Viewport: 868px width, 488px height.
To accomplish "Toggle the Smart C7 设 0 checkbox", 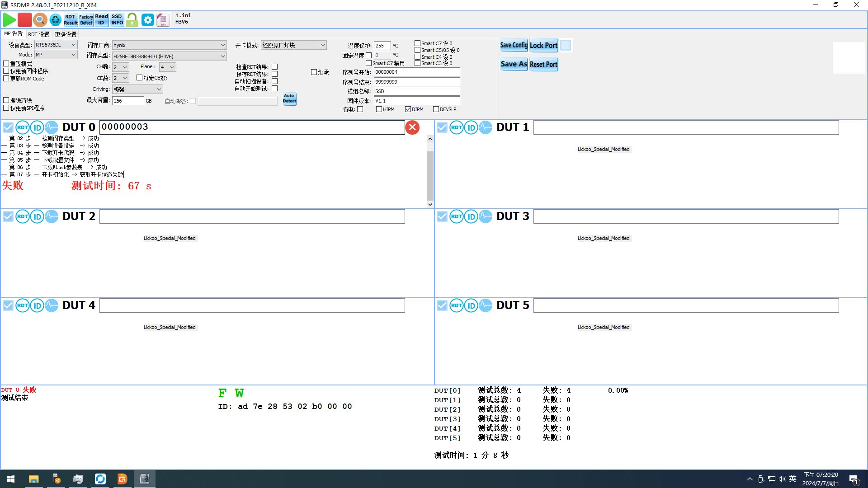I will (x=417, y=43).
